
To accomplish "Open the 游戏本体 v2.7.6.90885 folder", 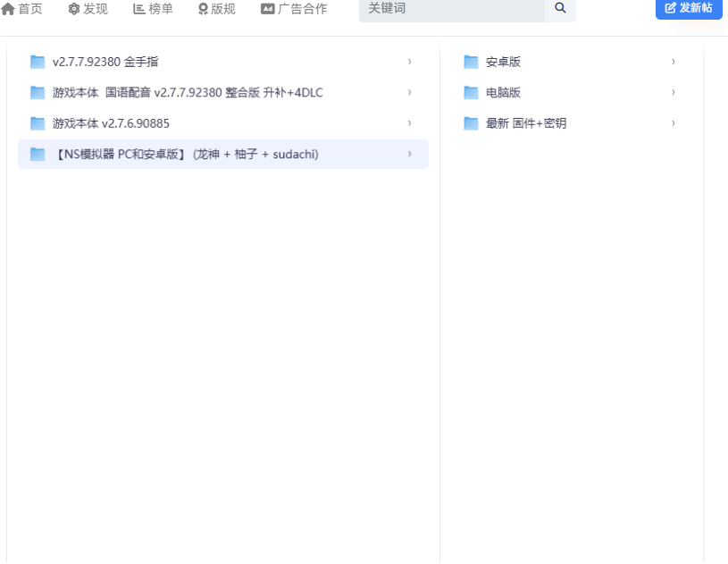I will [223, 123].
